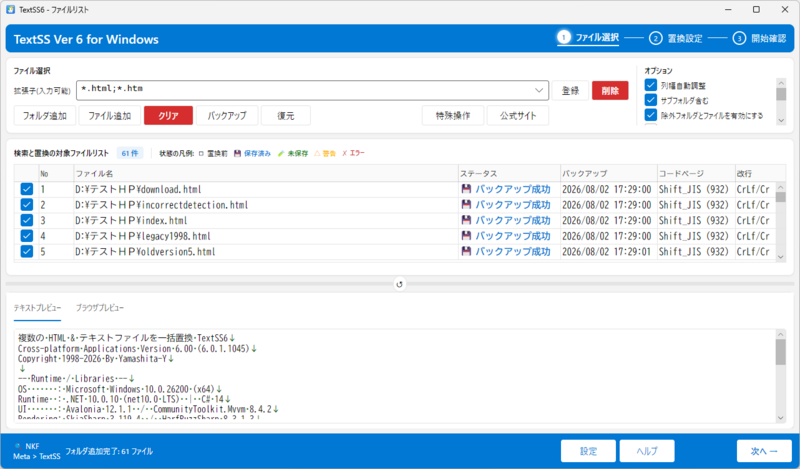
Task: Click the 保存済み floppy legend icon
Action: (x=237, y=153)
